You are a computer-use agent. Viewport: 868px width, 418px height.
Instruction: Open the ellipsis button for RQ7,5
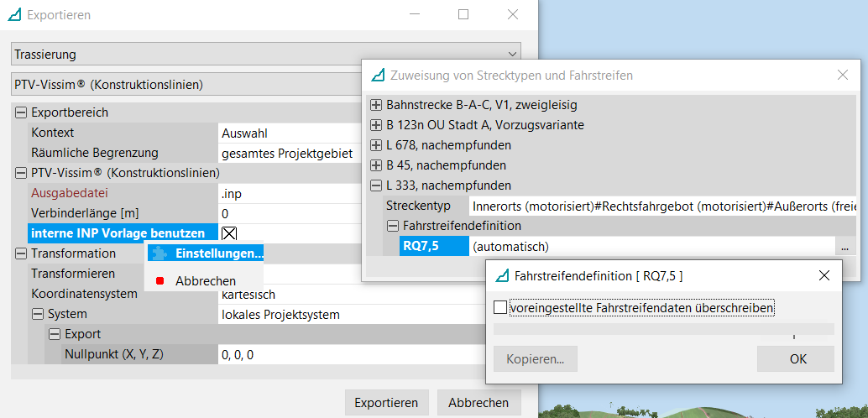tap(844, 247)
